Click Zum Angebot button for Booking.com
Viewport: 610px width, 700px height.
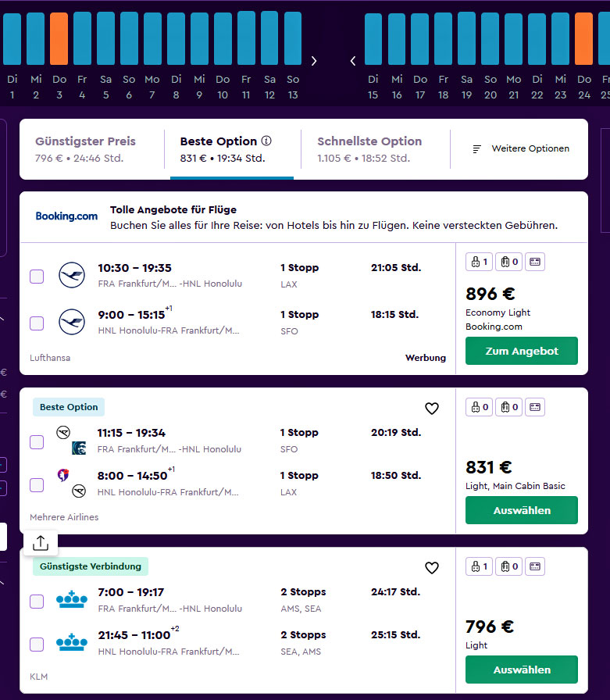click(x=522, y=351)
